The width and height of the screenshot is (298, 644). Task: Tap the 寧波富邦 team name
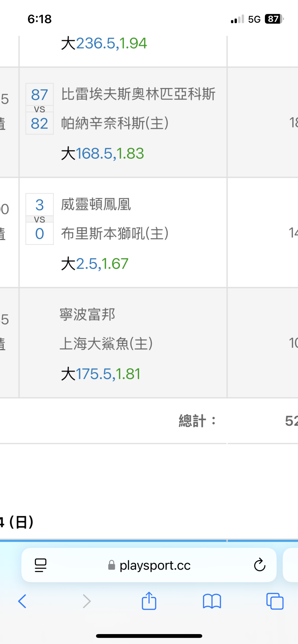pyautogui.click(x=87, y=314)
